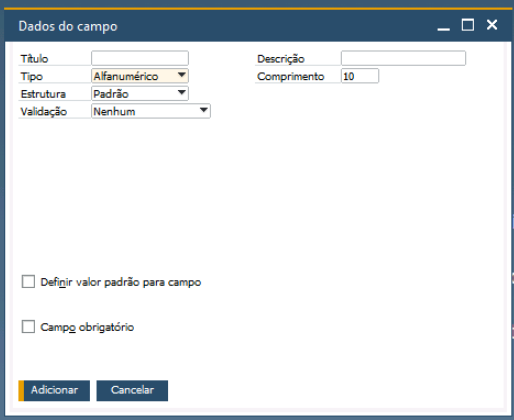Select the Comprimento field with value 10
The width and height of the screenshot is (514, 420).
pyautogui.click(x=360, y=76)
